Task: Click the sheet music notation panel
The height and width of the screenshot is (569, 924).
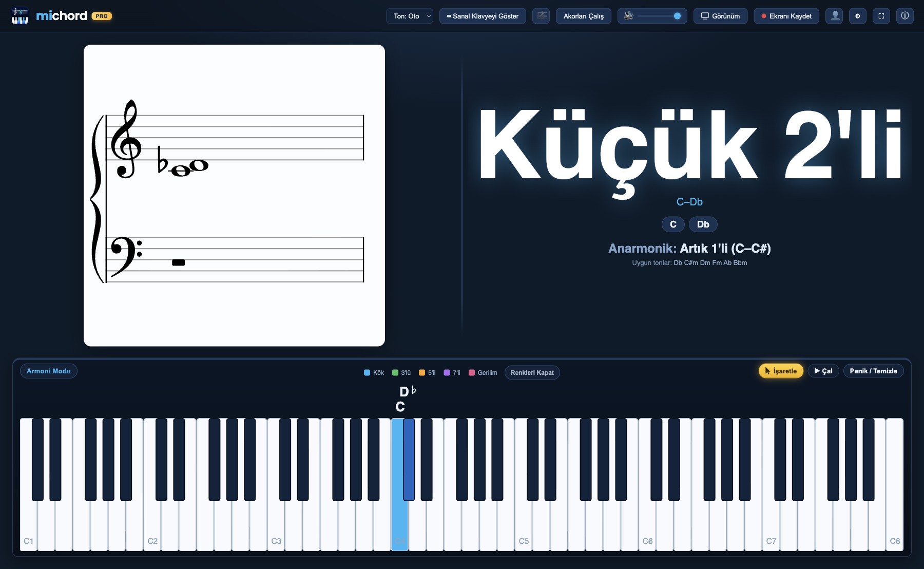Action: [234, 195]
